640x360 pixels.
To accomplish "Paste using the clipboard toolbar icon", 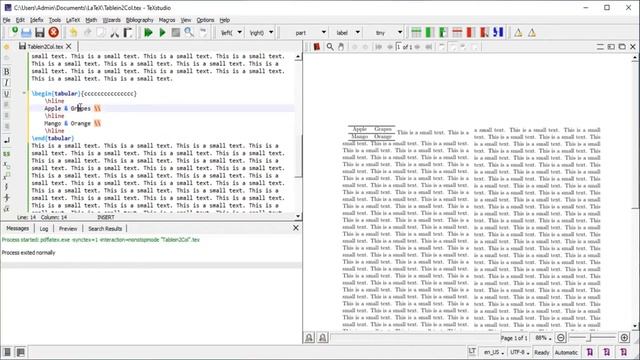I will coord(128,32).
